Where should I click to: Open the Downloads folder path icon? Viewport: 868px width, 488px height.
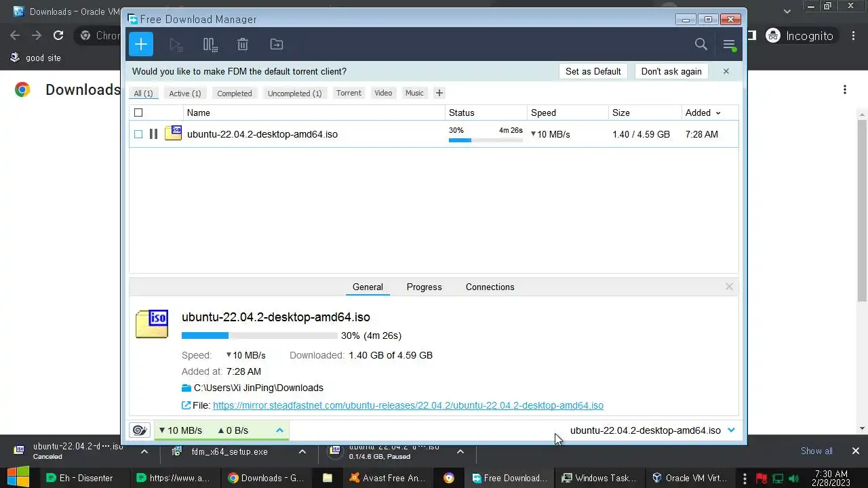tap(186, 388)
